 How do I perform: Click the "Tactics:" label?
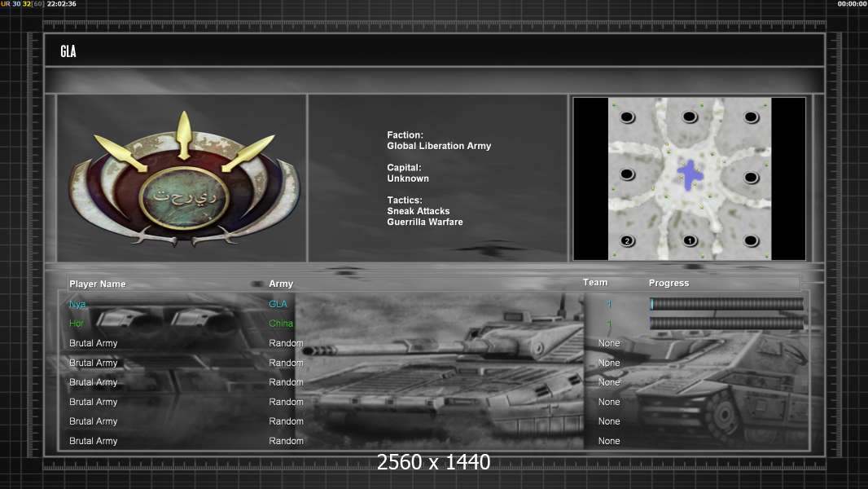pos(405,200)
